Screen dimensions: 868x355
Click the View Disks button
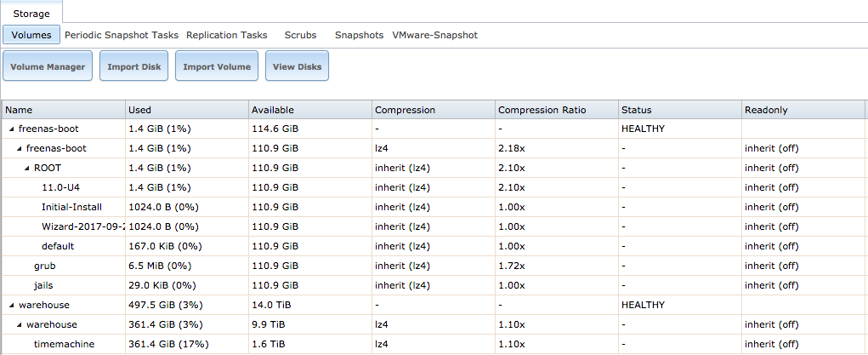tap(297, 66)
